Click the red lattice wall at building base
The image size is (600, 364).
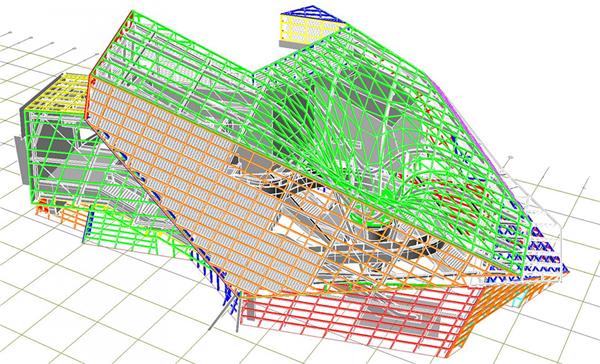click(356, 318)
